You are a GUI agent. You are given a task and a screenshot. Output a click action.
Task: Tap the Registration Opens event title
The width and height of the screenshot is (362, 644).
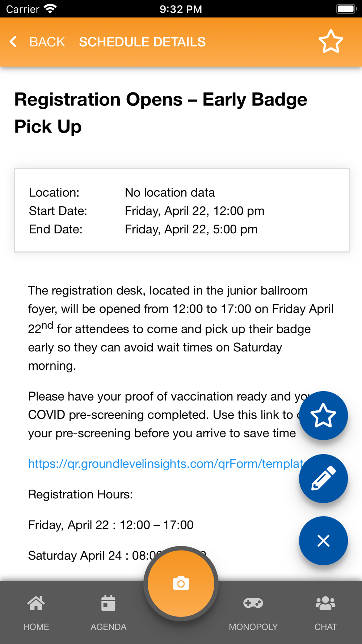160,113
